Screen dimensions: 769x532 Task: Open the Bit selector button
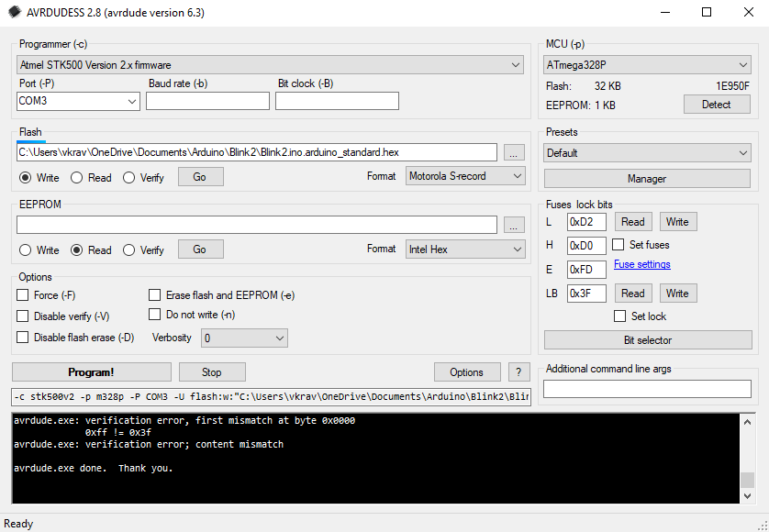point(647,340)
